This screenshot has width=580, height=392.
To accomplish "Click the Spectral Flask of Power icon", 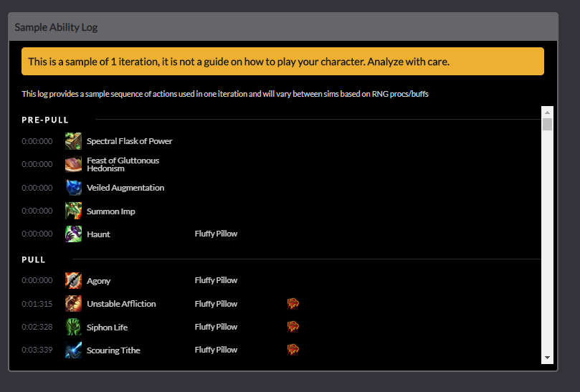I will pos(73,141).
